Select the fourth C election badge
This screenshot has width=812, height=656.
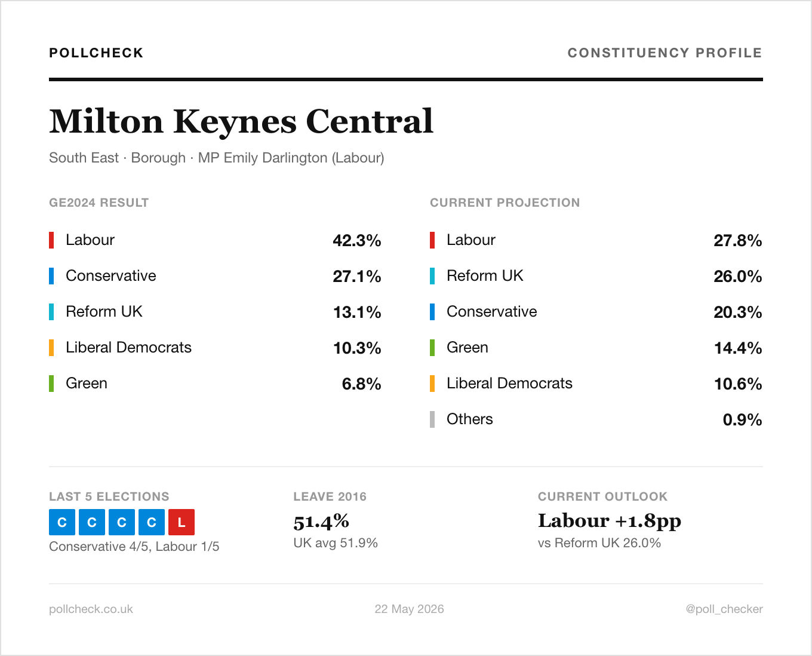point(152,522)
